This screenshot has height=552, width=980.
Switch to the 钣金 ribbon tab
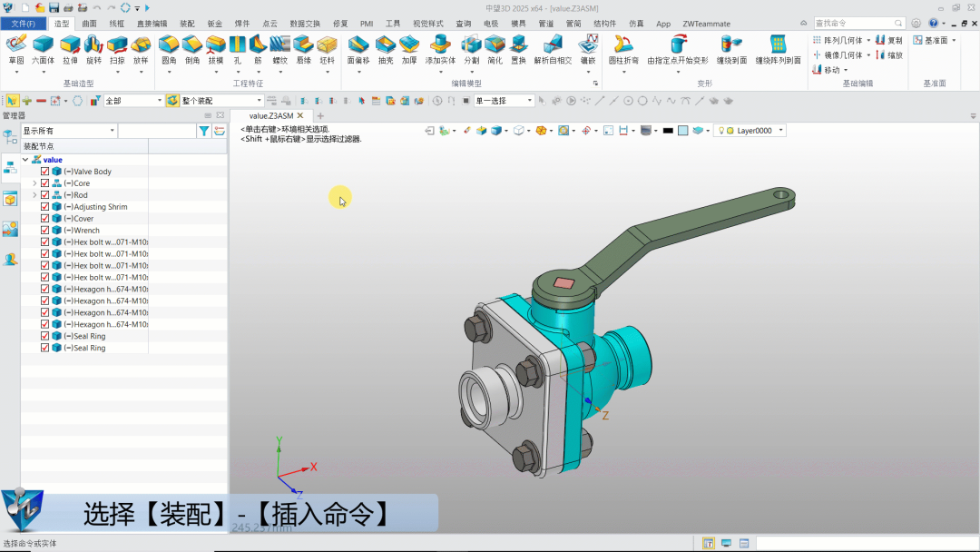tap(214, 24)
